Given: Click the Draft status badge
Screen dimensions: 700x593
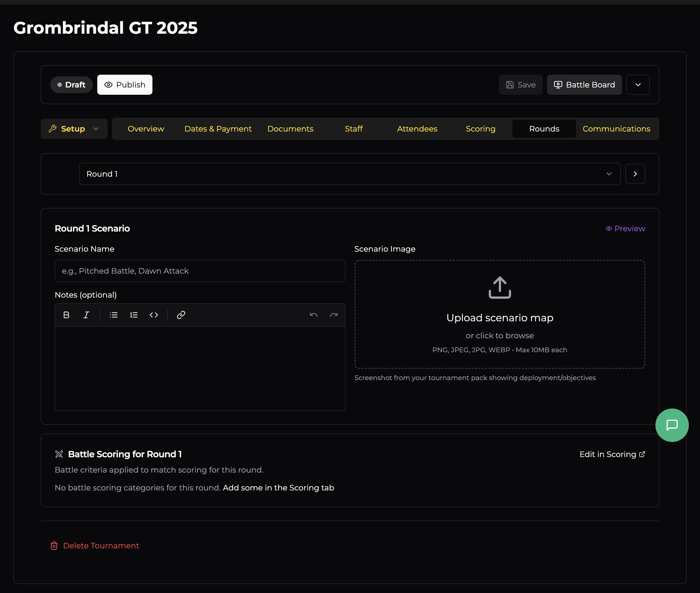Looking at the screenshot, I should click(71, 85).
